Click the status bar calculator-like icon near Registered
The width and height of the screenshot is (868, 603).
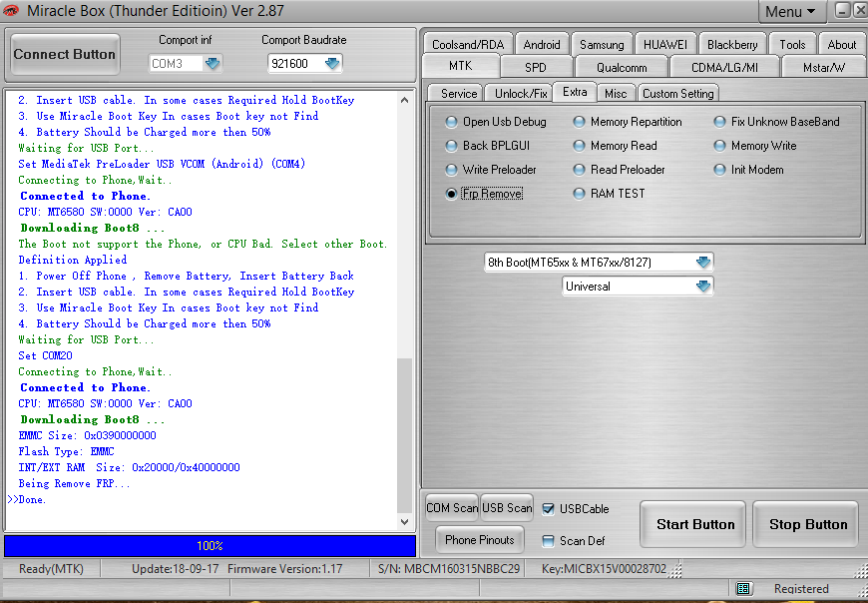coord(743,588)
